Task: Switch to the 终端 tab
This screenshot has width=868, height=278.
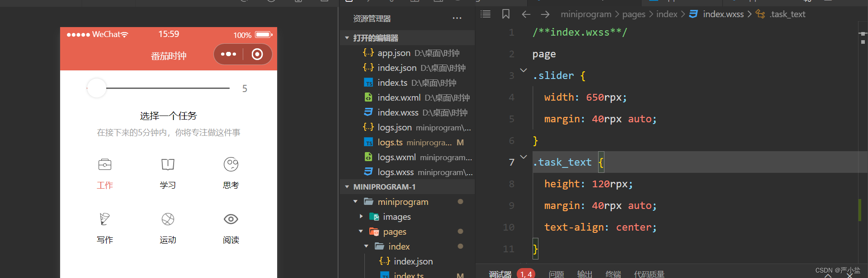Action: 613,274
